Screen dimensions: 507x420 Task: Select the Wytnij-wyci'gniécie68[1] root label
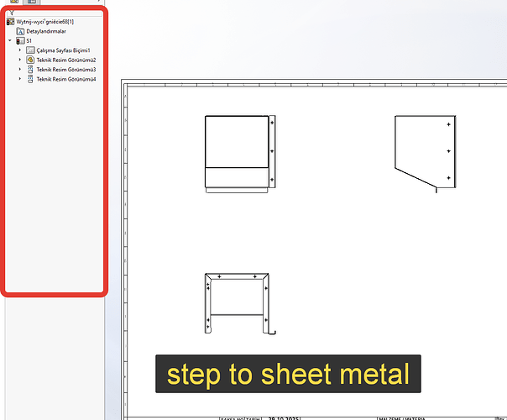click(49, 22)
